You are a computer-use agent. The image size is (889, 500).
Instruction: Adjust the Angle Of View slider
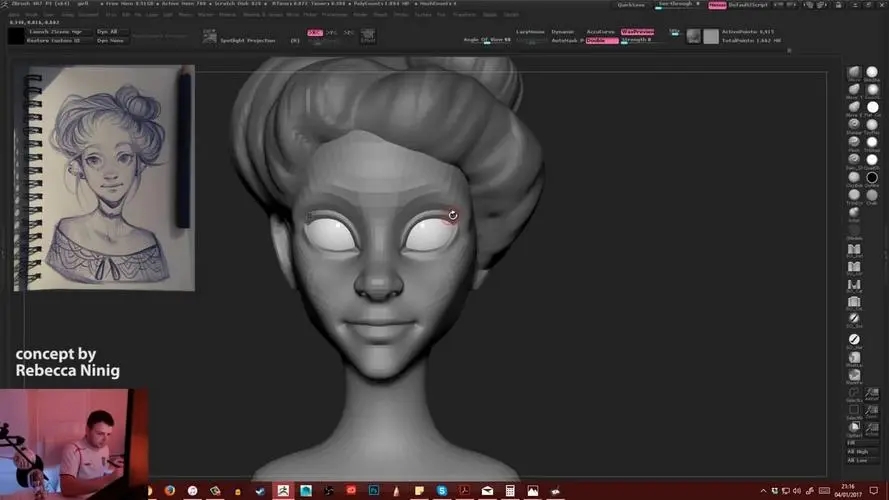[x=488, y=40]
